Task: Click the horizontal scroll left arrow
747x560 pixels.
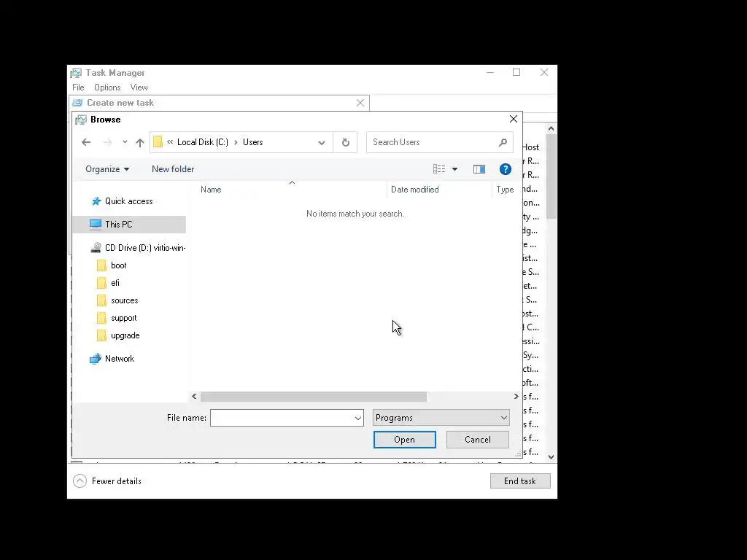Action: pyautogui.click(x=194, y=396)
